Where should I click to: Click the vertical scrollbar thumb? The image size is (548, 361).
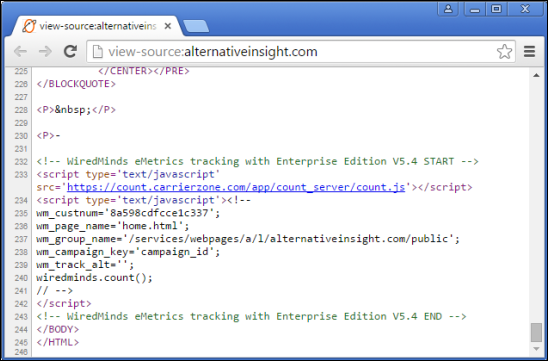tap(536, 332)
